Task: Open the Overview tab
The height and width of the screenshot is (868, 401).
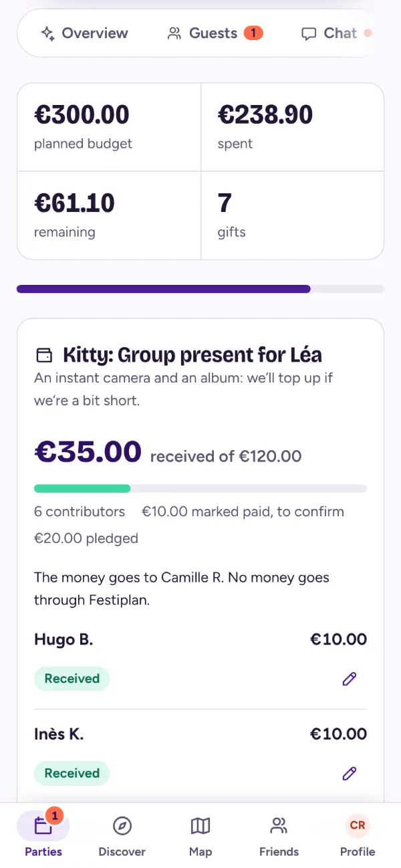Action: click(x=84, y=33)
